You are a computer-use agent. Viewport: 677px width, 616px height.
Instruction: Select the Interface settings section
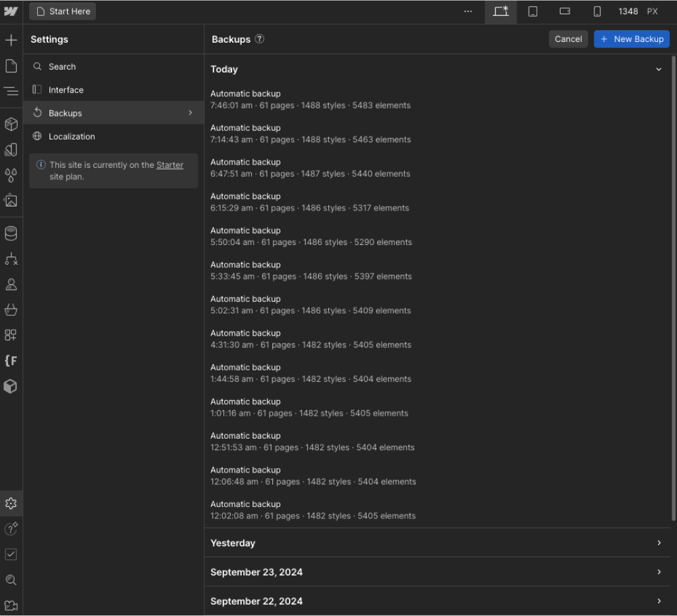pyautogui.click(x=66, y=89)
